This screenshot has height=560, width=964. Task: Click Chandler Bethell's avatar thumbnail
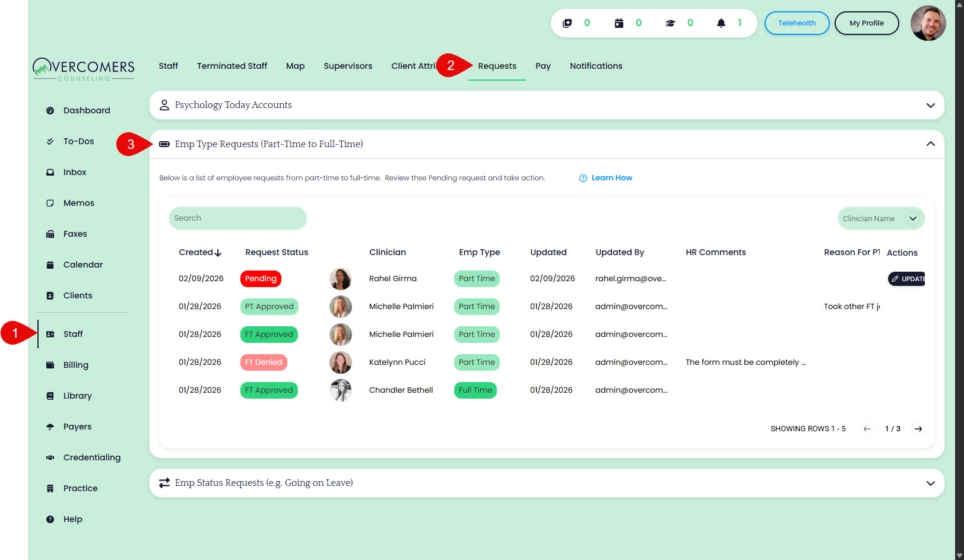click(341, 390)
